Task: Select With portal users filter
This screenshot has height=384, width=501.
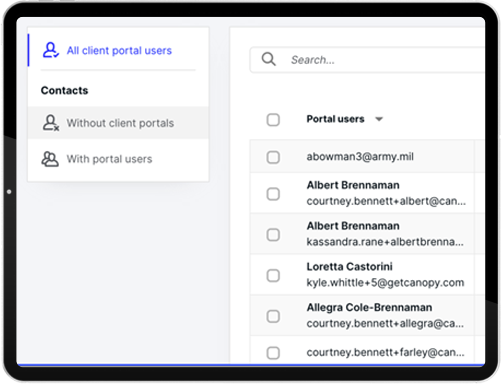Action: pos(118,159)
